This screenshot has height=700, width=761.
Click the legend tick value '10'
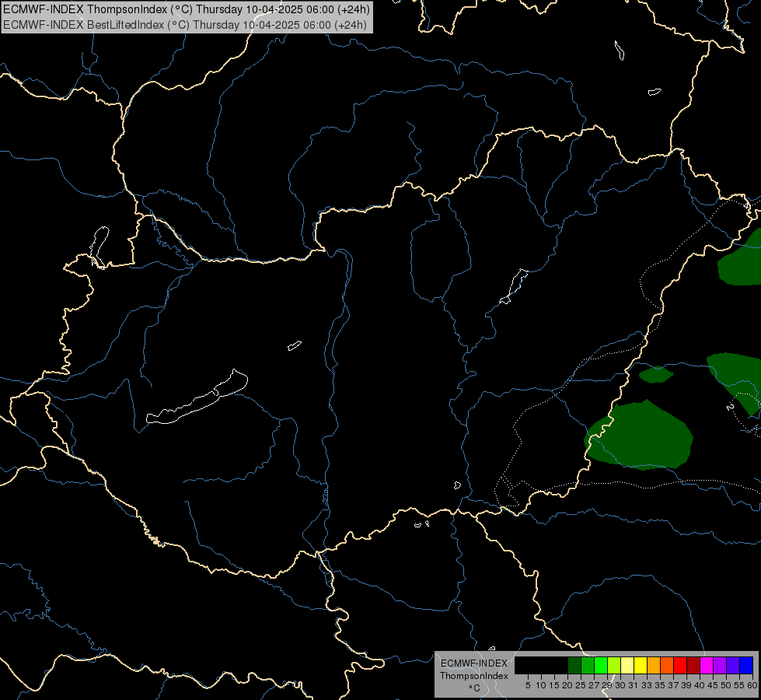tap(541, 685)
